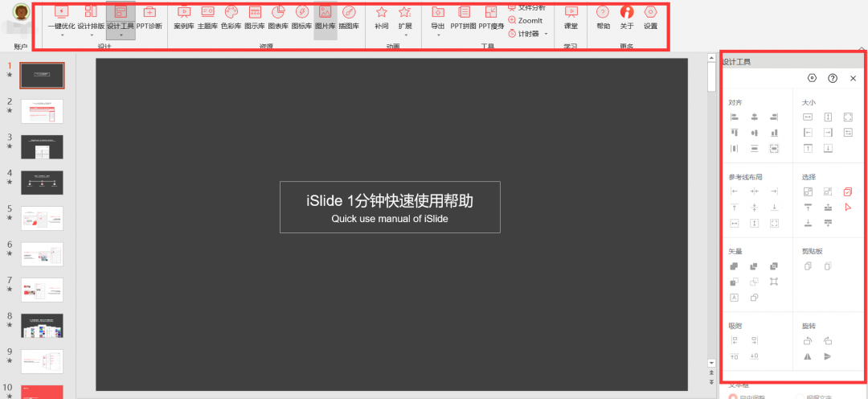Open the 图片库 picture library
The image size is (868, 399).
325,17
